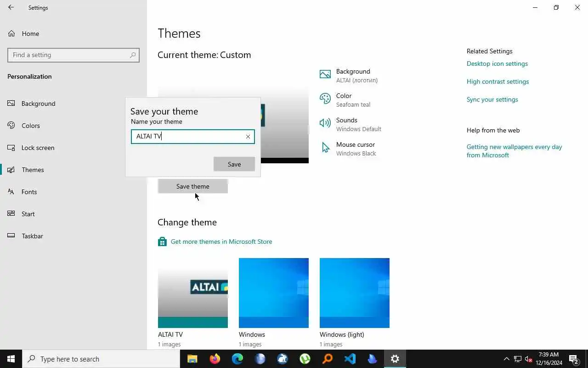Open Home in the Settings sidebar
Viewport: 588px width, 368px height.
tap(73, 34)
